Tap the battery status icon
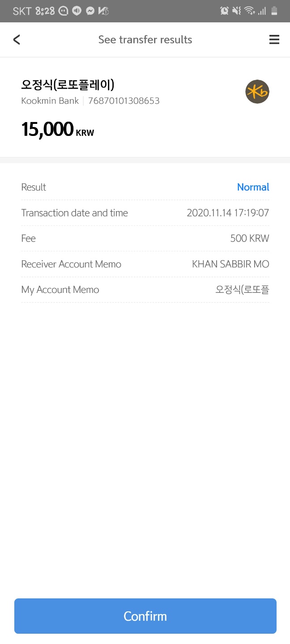This screenshot has width=290, height=644. point(274,11)
